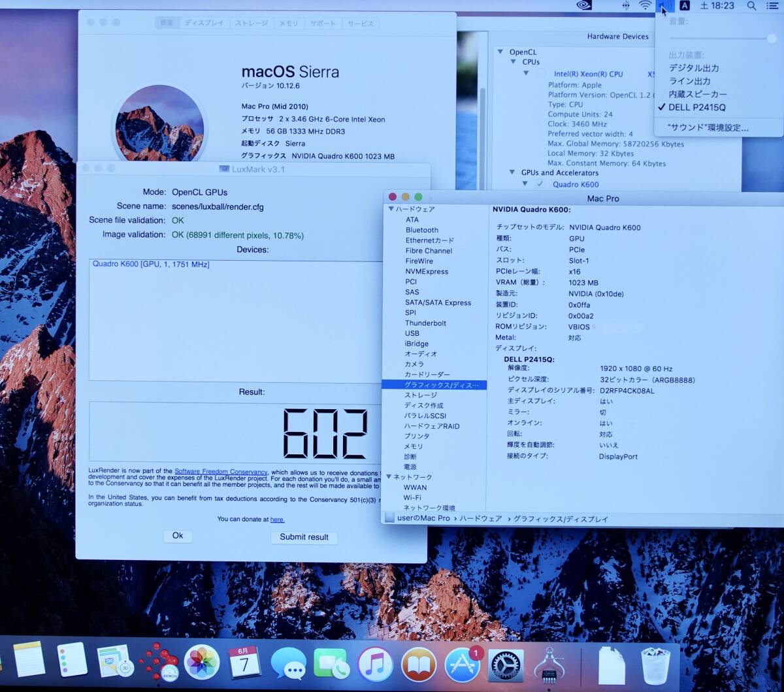Switch to the サービス tab
The width and height of the screenshot is (784, 692).
pos(361,23)
